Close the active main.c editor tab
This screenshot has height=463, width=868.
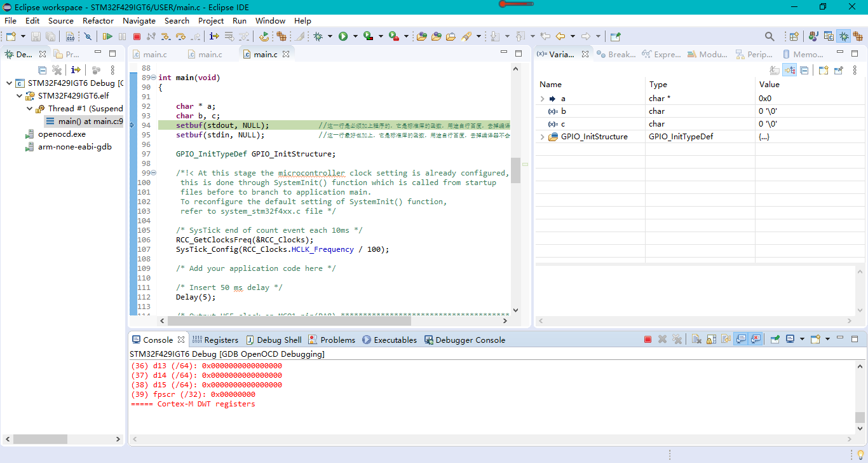click(x=286, y=55)
